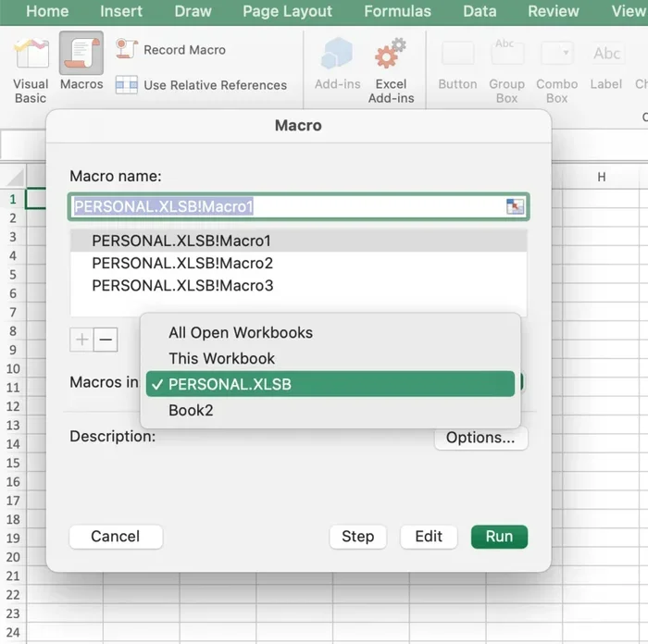Open the Page Layout tab
This screenshot has height=644, width=648.
[x=287, y=11]
